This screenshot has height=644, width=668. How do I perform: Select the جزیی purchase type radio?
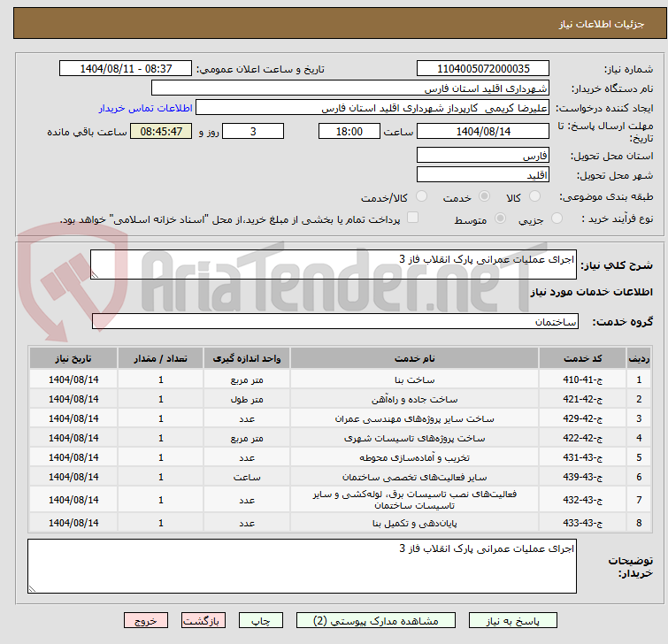tap(557, 218)
